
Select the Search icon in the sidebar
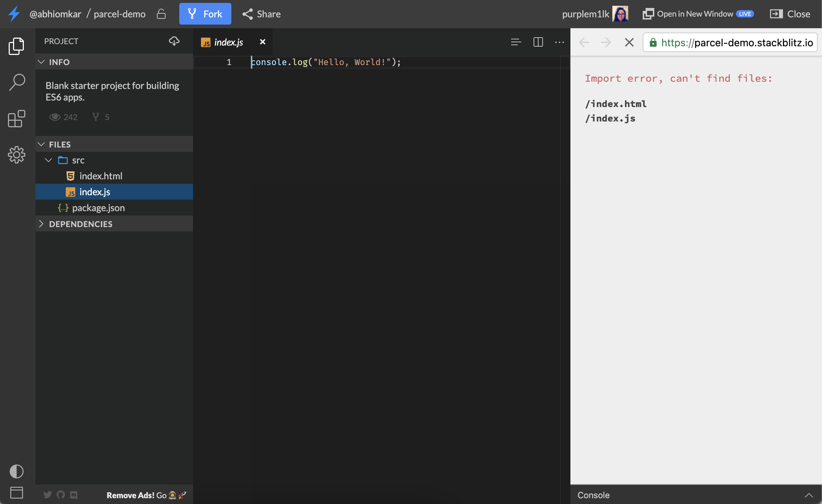click(x=16, y=82)
